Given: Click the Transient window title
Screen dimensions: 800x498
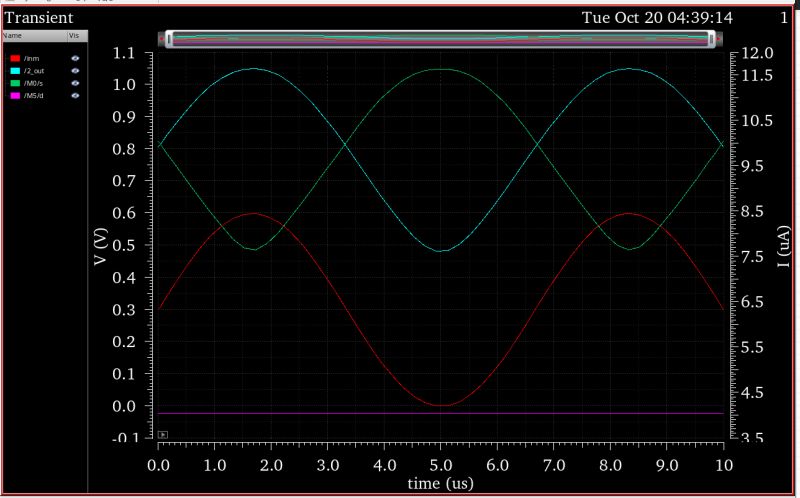Looking at the screenshot, I should (39, 18).
